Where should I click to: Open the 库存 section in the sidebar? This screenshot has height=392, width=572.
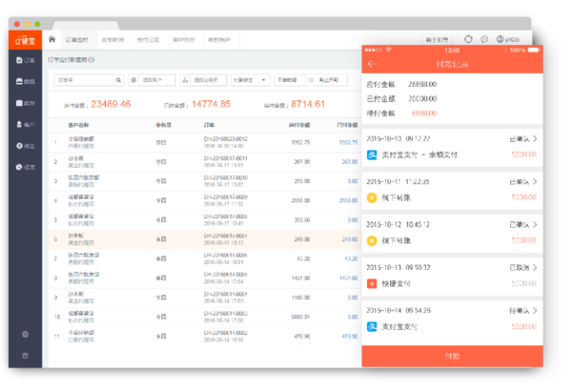26,103
